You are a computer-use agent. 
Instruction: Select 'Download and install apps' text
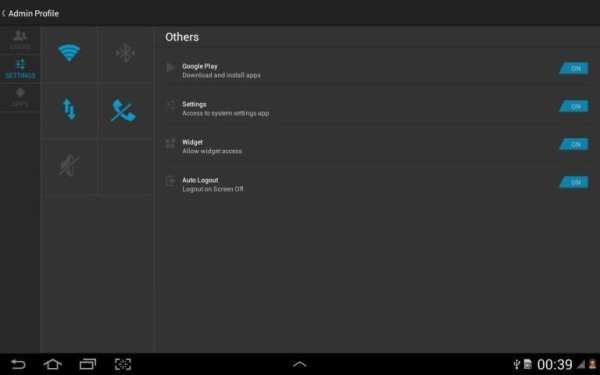[x=221, y=75]
